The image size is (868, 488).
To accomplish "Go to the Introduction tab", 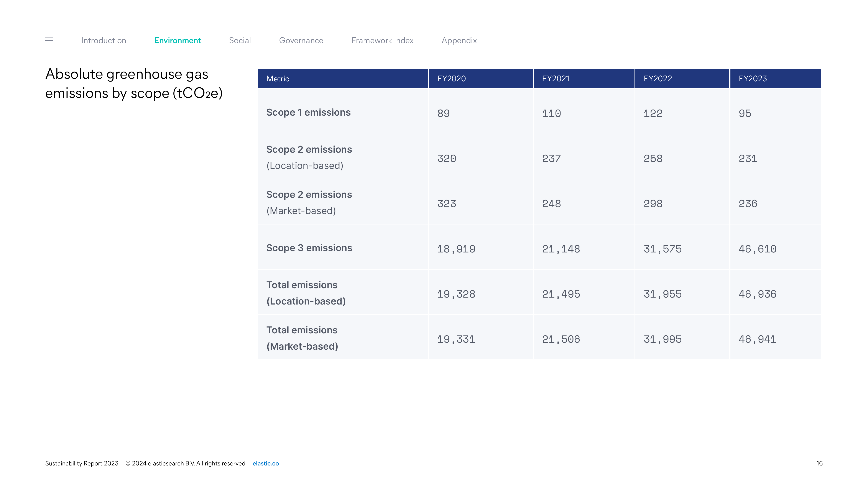I will click(x=104, y=40).
